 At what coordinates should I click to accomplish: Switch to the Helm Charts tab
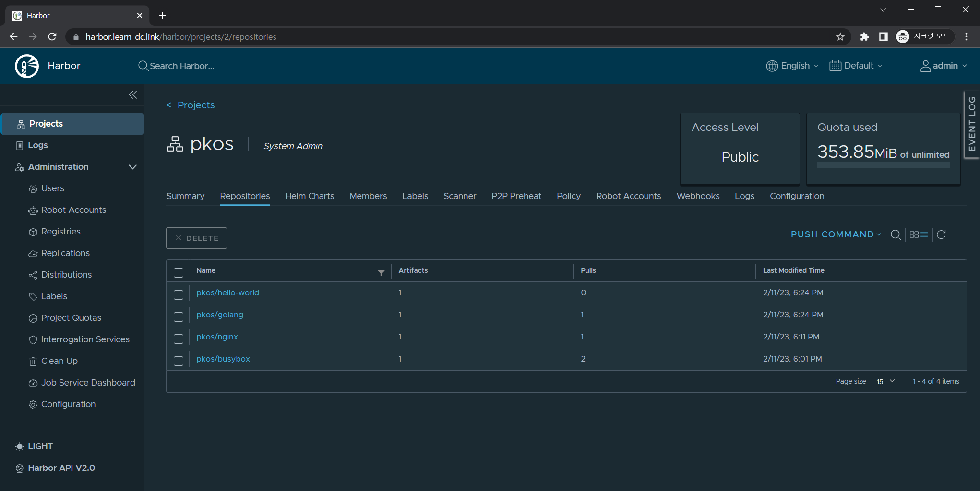[310, 196]
